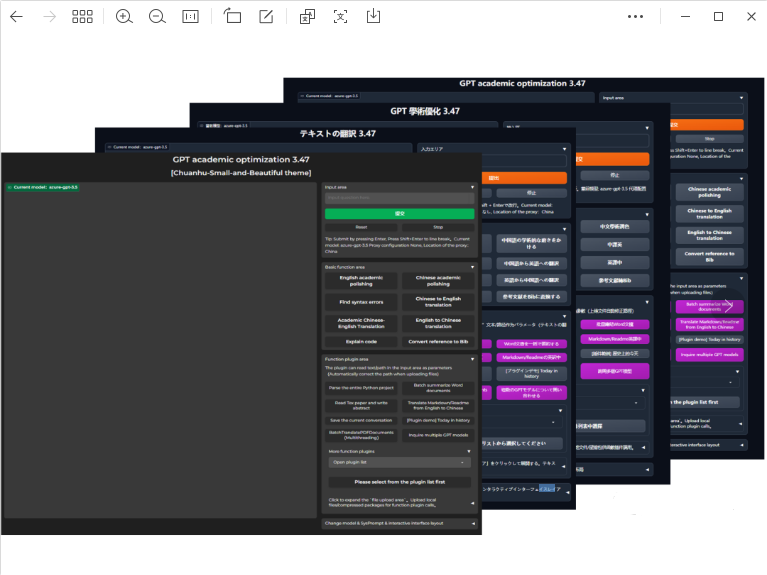
Task: Click the Current model azure-gpt-3.5 label
Action: pos(43,187)
